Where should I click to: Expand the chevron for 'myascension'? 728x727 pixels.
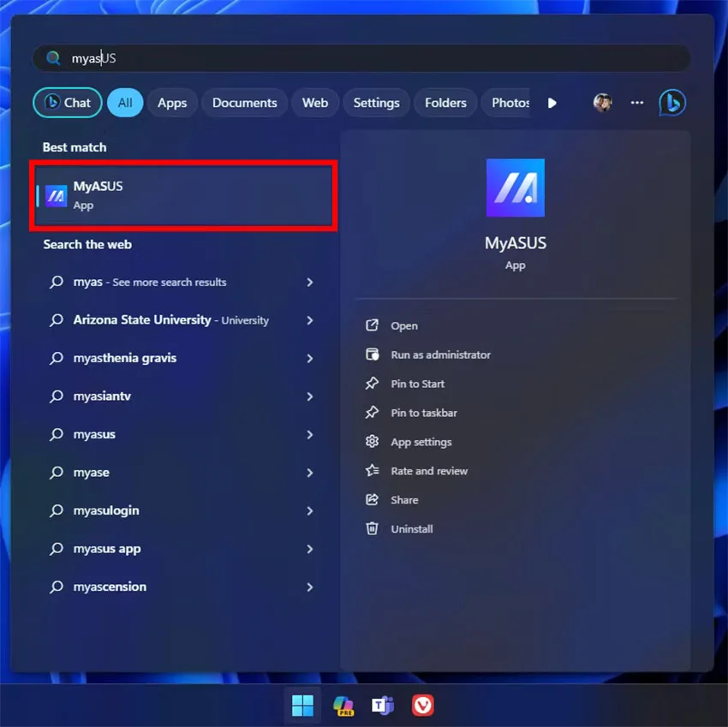pyautogui.click(x=310, y=587)
